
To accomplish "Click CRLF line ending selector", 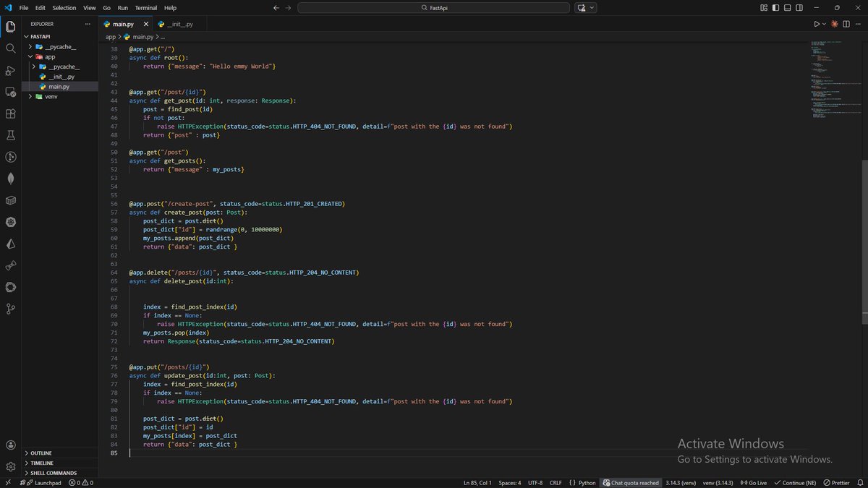I will 556,483.
